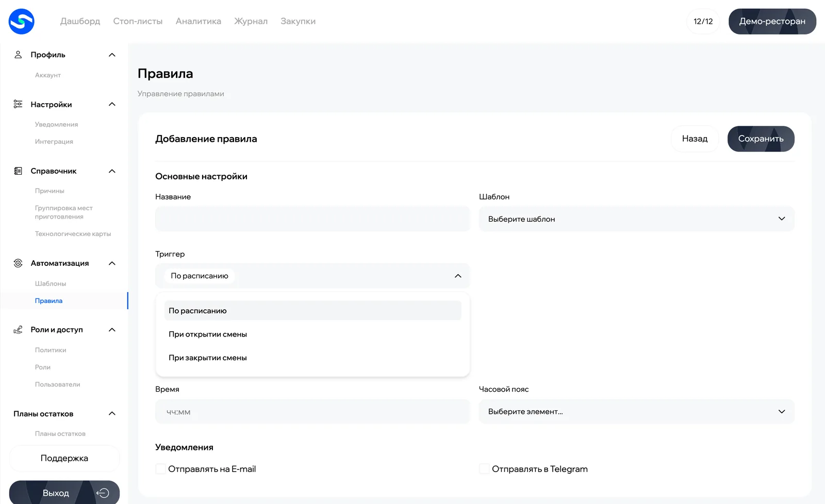The width and height of the screenshot is (825, 504).
Task: Go to the Дашборд tab
Action: [80, 21]
